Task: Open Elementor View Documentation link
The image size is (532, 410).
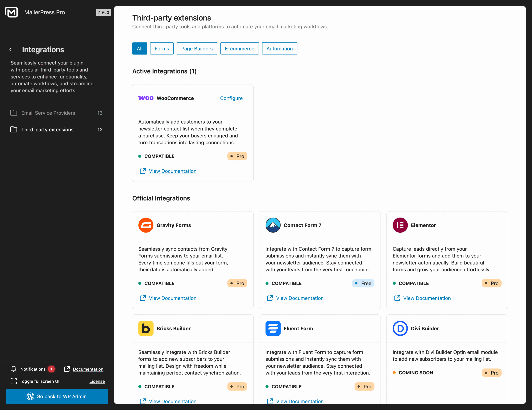Action: click(x=427, y=298)
